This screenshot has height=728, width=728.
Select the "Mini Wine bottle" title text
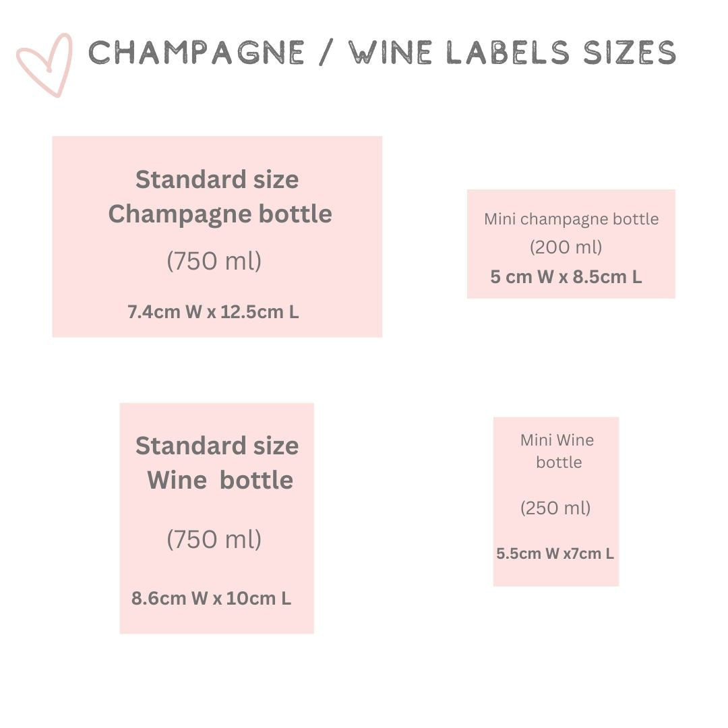coord(557,451)
